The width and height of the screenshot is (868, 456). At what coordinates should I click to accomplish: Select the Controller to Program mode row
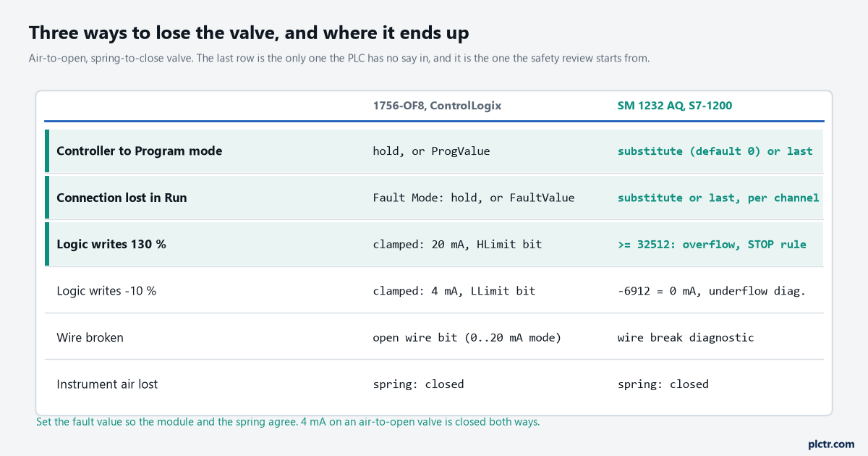click(x=434, y=151)
